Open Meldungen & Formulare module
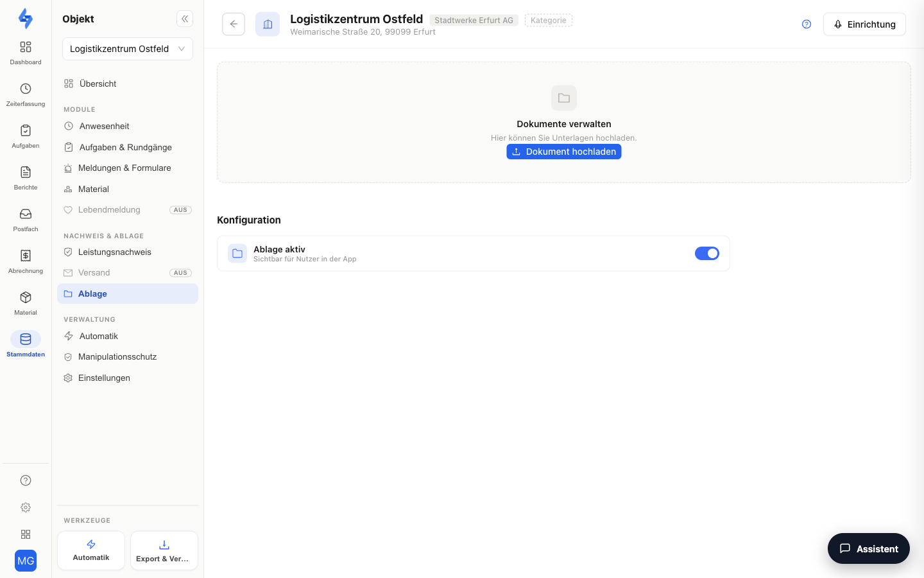The height and width of the screenshot is (578, 924). click(x=128, y=168)
